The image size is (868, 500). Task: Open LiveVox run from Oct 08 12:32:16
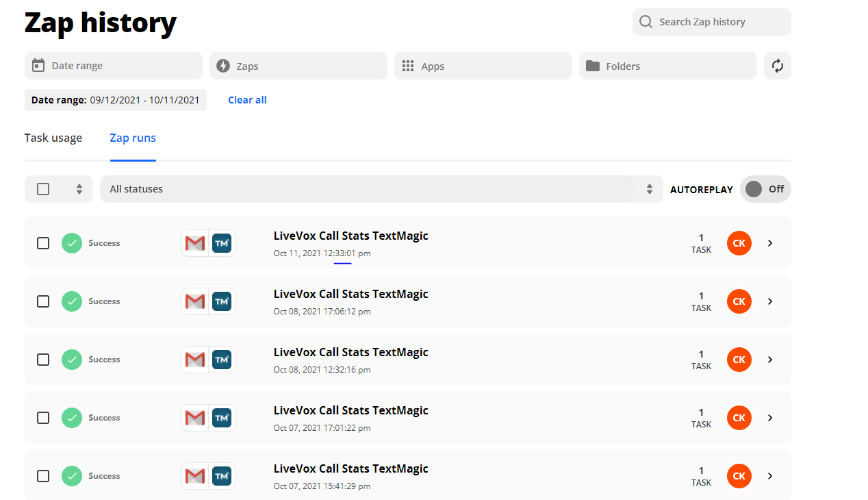[x=351, y=352]
